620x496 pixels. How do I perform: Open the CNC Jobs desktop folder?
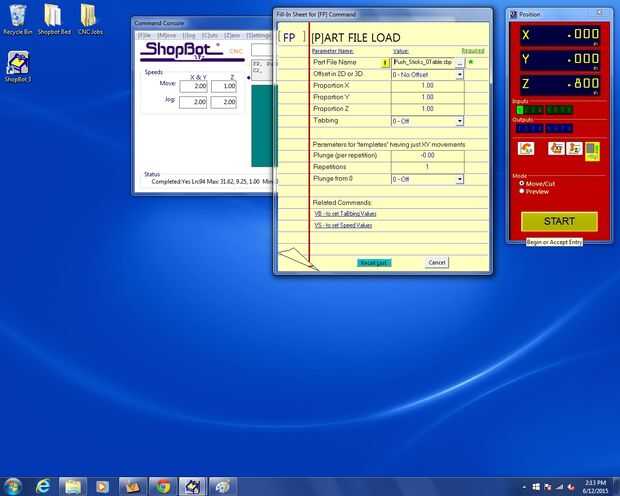(90, 20)
